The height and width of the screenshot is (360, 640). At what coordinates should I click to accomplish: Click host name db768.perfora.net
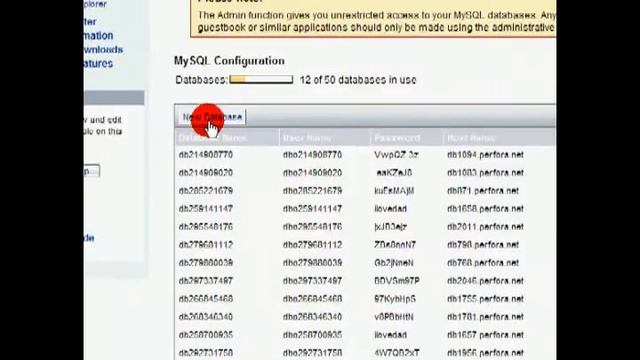[483, 262]
